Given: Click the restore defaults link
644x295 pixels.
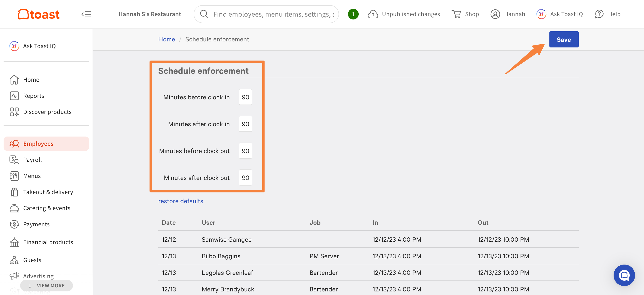Looking at the screenshot, I should click(180, 201).
